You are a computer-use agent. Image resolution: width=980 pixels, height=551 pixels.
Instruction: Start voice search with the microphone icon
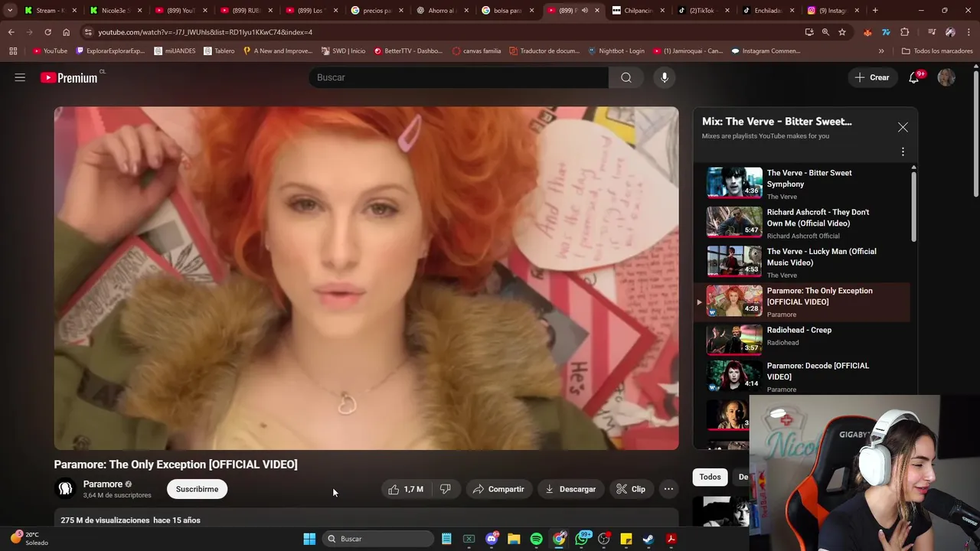[665, 77]
